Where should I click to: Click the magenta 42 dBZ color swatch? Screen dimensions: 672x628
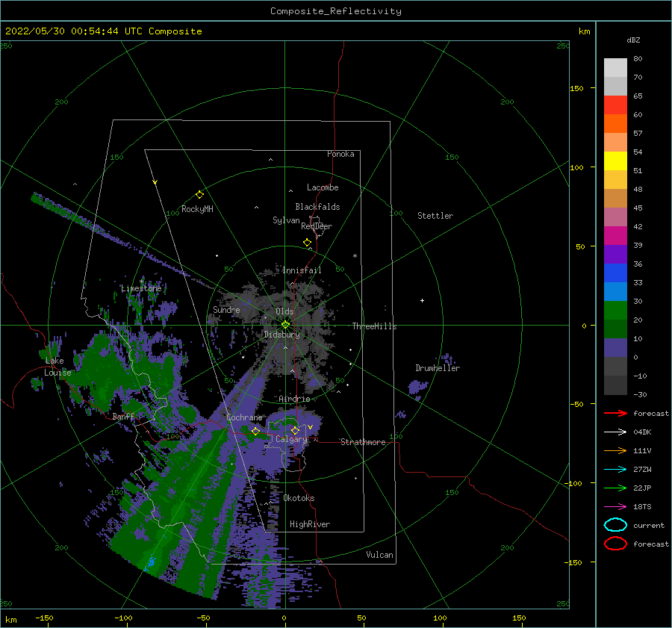coord(615,235)
